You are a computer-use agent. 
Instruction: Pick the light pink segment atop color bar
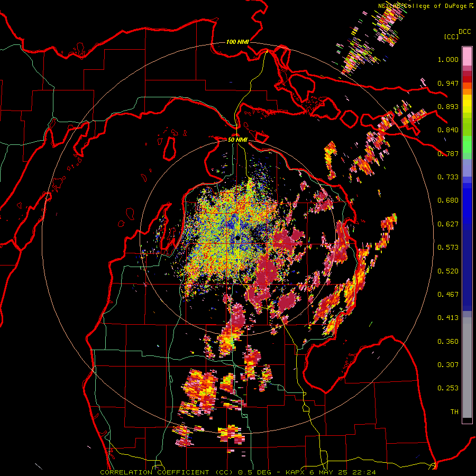coord(467,57)
